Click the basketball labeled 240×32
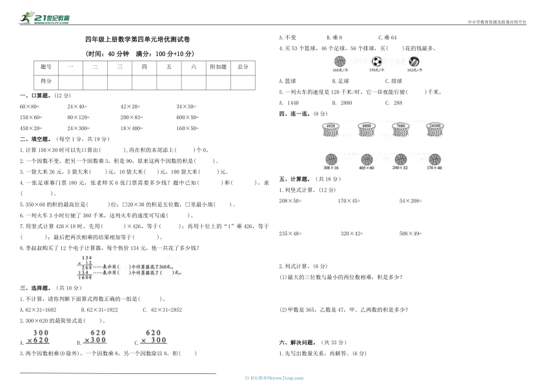Screen dimensions: 555x392 tap(400, 159)
